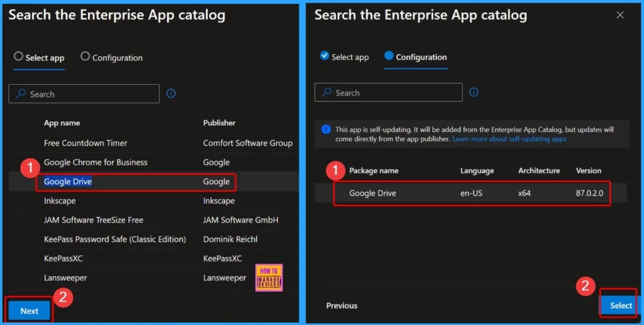This screenshot has height=325, width=644.
Task: Click 'Language' column header
Action: point(477,171)
